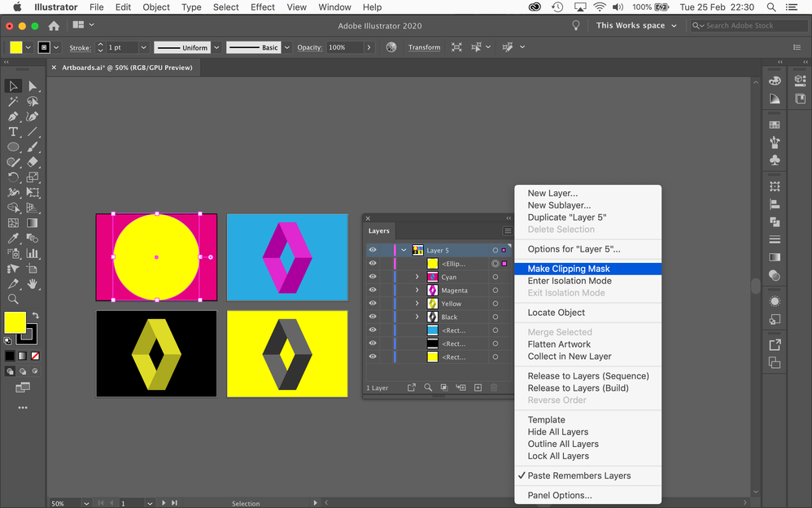Select the Direct Selection tool
The width and height of the screenshot is (812, 508).
[x=33, y=86]
